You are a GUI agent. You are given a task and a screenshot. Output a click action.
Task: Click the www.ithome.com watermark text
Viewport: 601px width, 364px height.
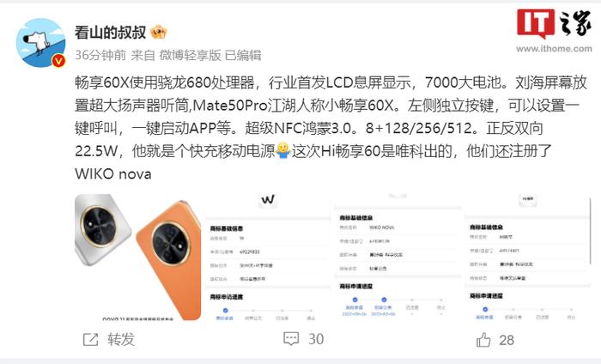pos(554,49)
